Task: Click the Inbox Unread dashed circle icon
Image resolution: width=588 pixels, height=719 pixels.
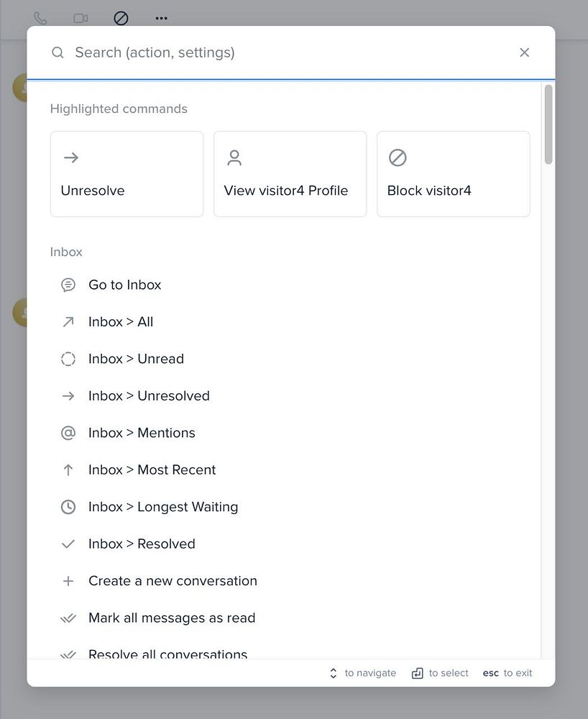Action: click(x=68, y=359)
